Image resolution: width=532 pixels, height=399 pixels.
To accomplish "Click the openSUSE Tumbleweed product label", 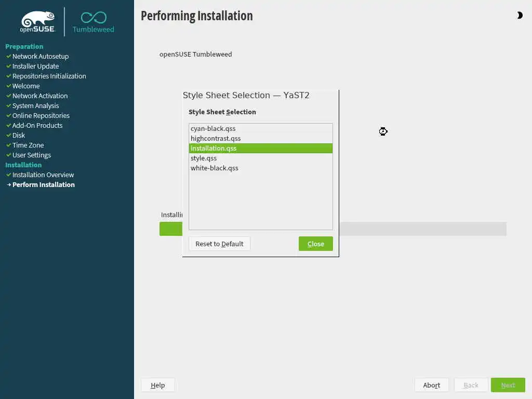I will [x=196, y=54].
